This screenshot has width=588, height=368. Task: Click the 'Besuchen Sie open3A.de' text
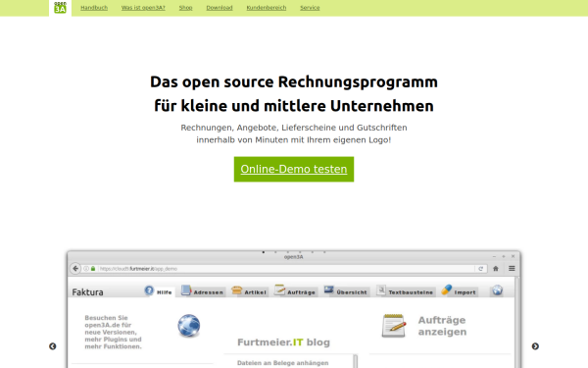click(114, 332)
